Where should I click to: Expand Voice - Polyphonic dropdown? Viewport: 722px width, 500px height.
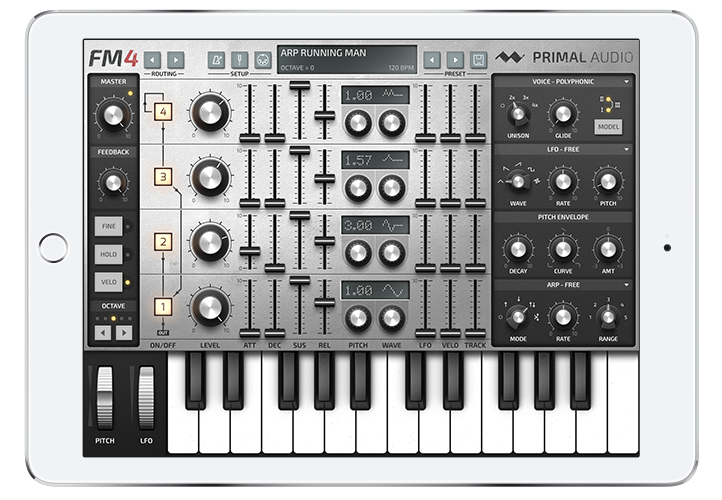(627, 81)
